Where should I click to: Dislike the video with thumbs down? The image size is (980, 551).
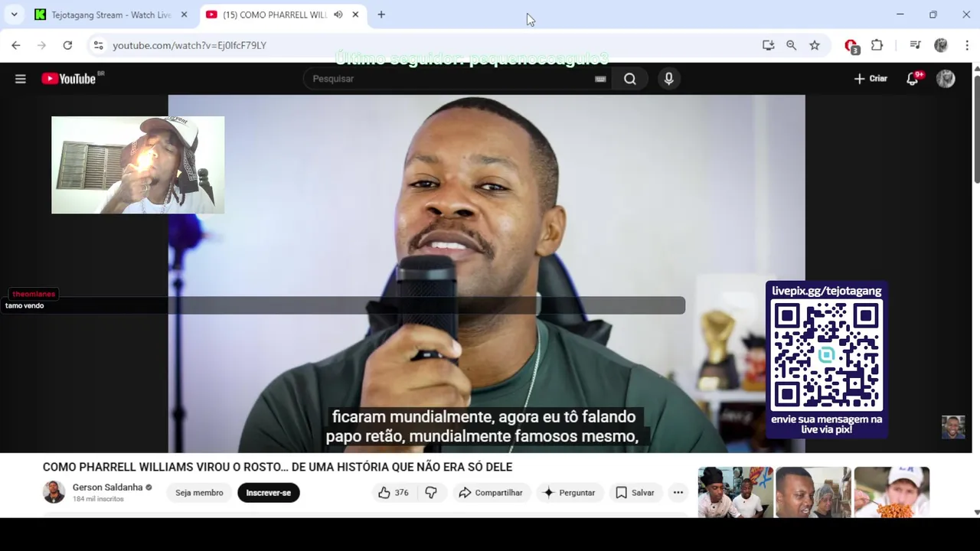pos(431,493)
